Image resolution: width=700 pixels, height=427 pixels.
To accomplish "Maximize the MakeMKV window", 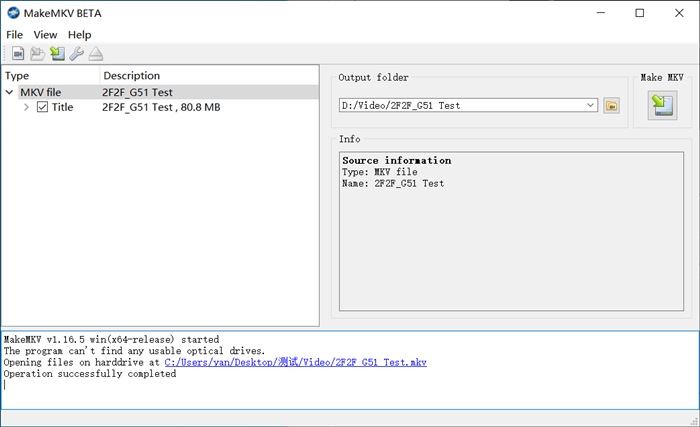I will pyautogui.click(x=640, y=13).
